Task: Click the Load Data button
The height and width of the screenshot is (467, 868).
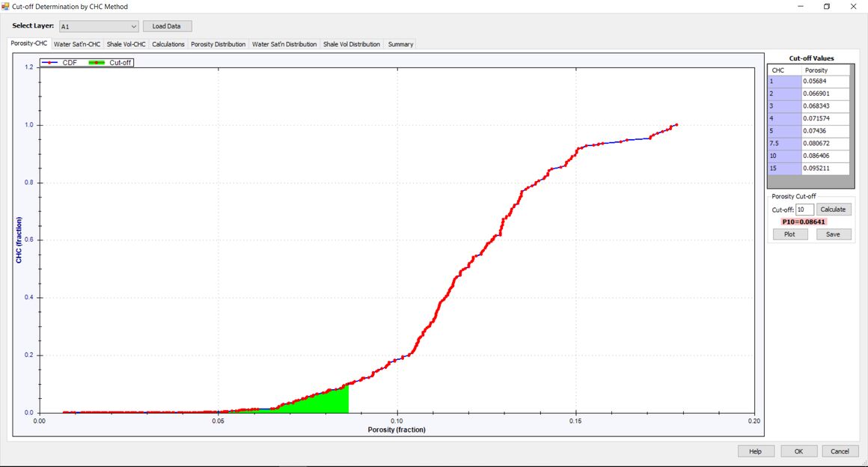Action: (167, 26)
